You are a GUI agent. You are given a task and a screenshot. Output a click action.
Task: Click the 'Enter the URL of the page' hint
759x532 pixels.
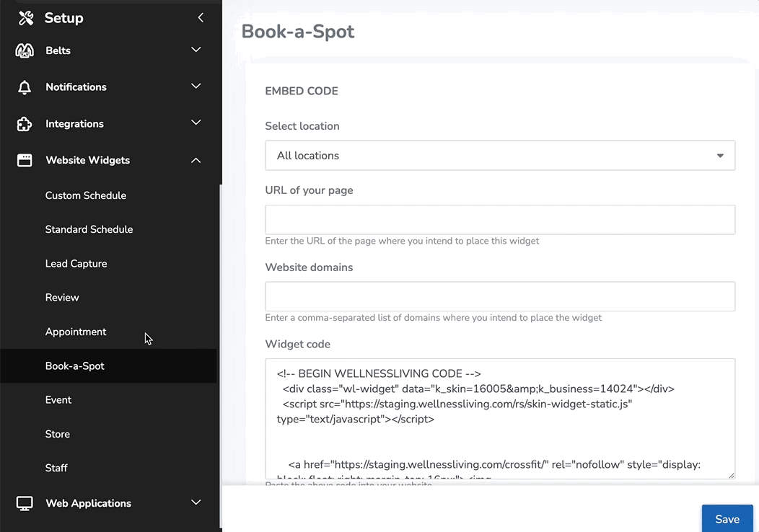[x=402, y=241]
